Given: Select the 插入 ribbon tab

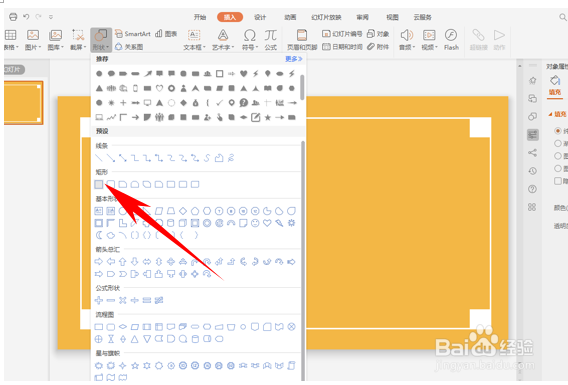Looking at the screenshot, I should point(230,17).
